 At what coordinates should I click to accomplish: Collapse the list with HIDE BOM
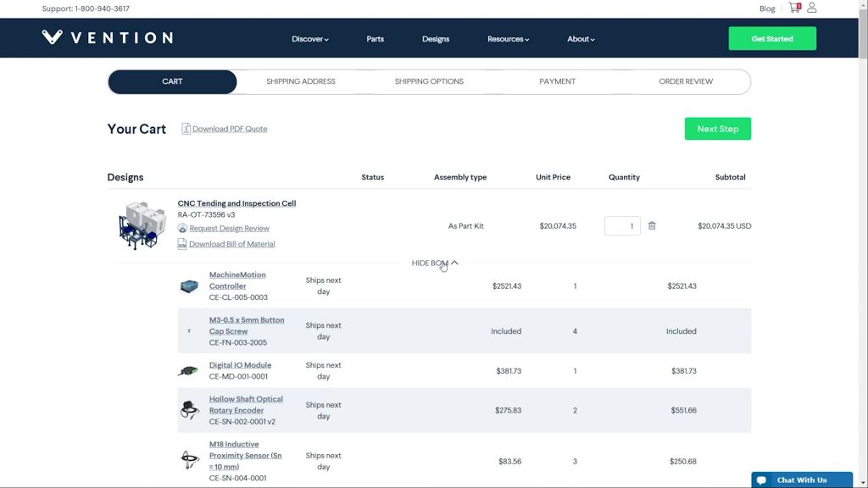pos(434,263)
